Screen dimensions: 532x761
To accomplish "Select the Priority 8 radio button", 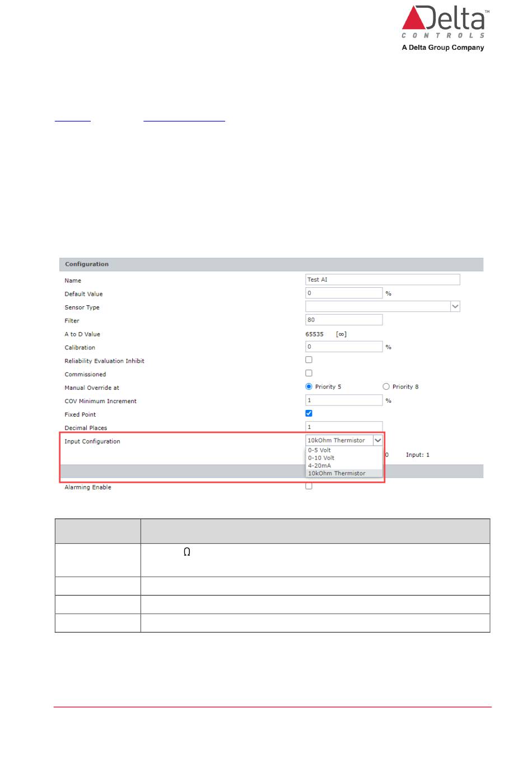I will click(386, 386).
